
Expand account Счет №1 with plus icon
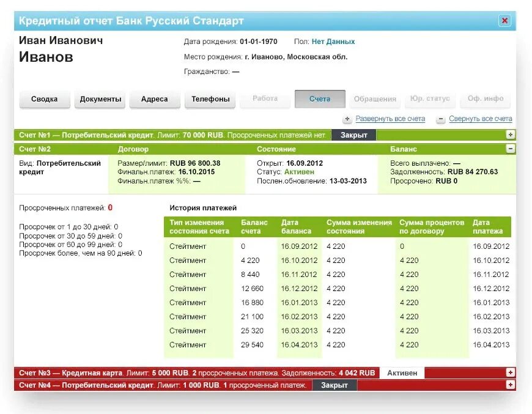tap(510, 135)
